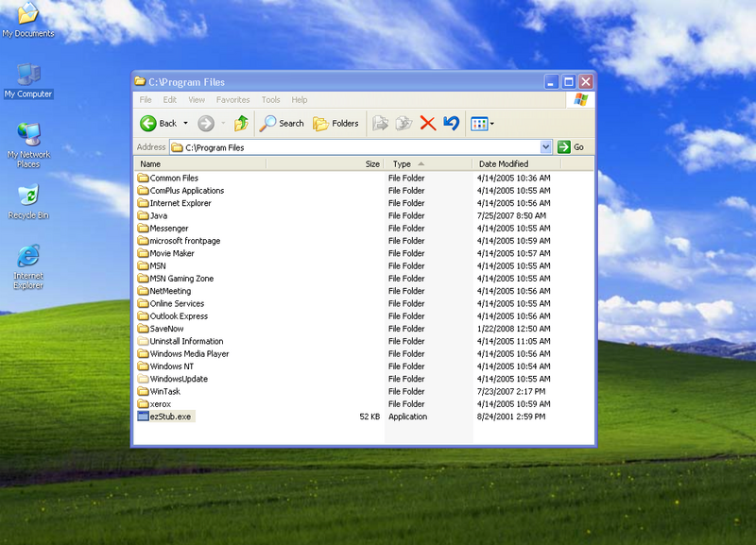This screenshot has width=756, height=545.
Task: Toggle the Folders pane
Action: (x=335, y=124)
